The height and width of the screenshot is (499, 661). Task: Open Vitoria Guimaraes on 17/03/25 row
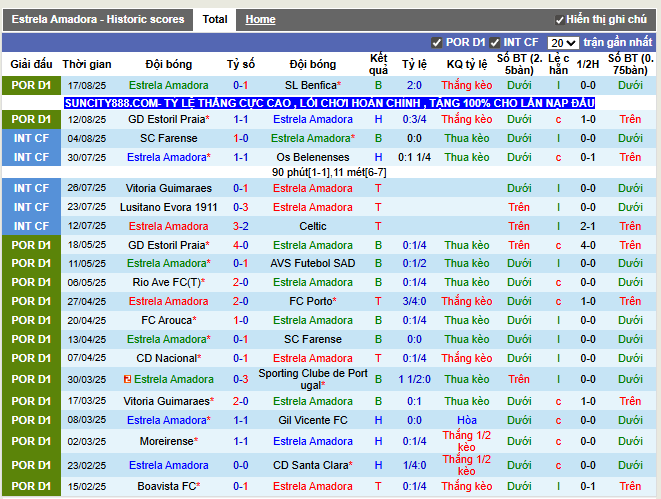pos(169,401)
